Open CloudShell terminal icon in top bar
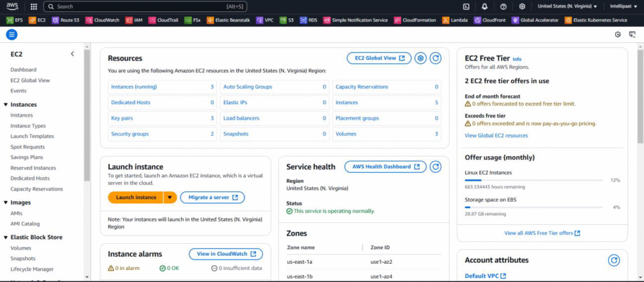This screenshot has height=282, width=644. pyautogui.click(x=466, y=6)
